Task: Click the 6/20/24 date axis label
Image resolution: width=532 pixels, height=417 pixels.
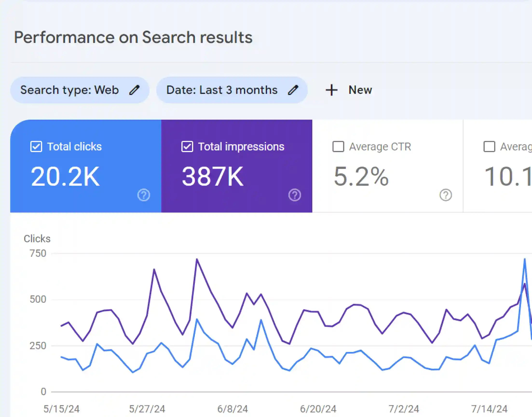Action: click(318, 409)
